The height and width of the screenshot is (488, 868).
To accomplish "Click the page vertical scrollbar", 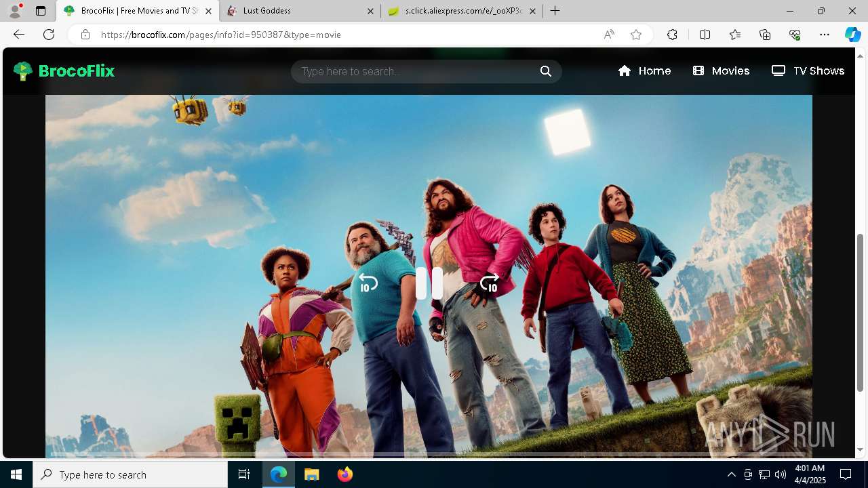I will click(x=861, y=312).
